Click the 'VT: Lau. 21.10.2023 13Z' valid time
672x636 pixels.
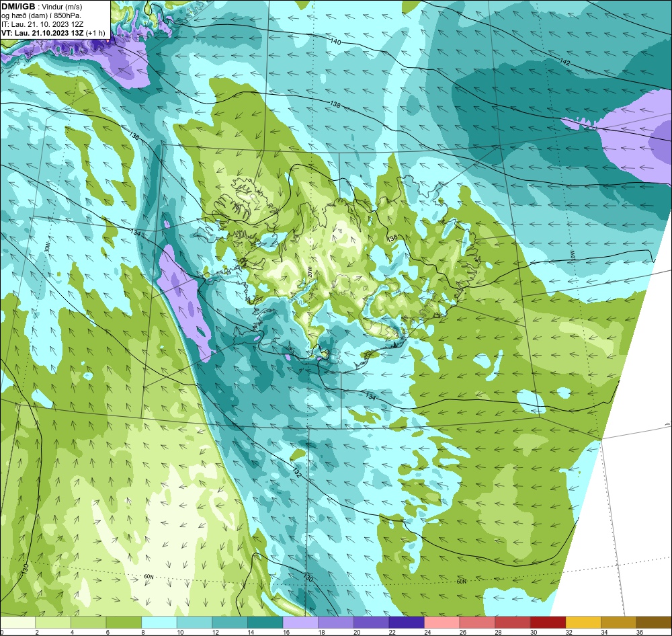[42, 33]
